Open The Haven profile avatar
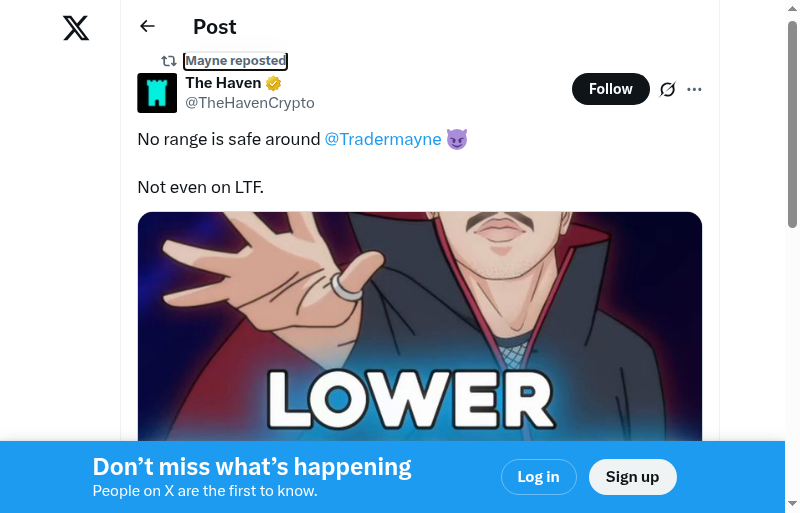The height and width of the screenshot is (513, 800). [157, 93]
